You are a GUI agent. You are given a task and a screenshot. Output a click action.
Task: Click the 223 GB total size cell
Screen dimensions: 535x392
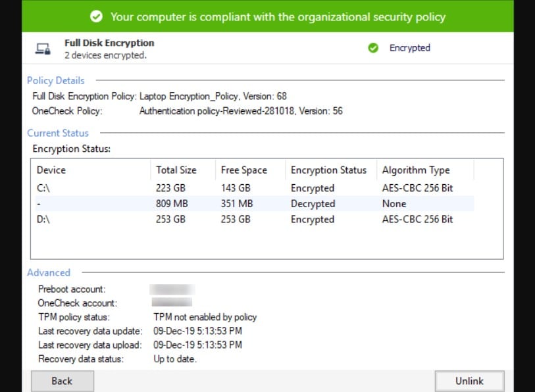click(170, 188)
